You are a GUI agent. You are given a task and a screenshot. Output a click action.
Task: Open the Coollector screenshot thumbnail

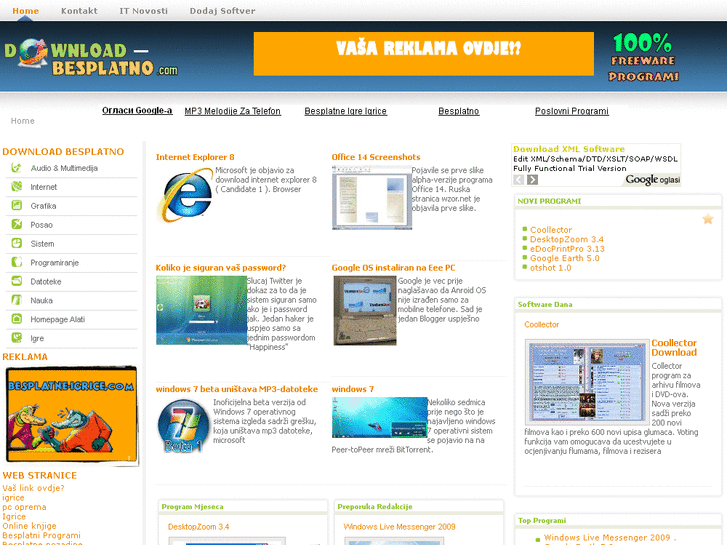click(x=587, y=382)
